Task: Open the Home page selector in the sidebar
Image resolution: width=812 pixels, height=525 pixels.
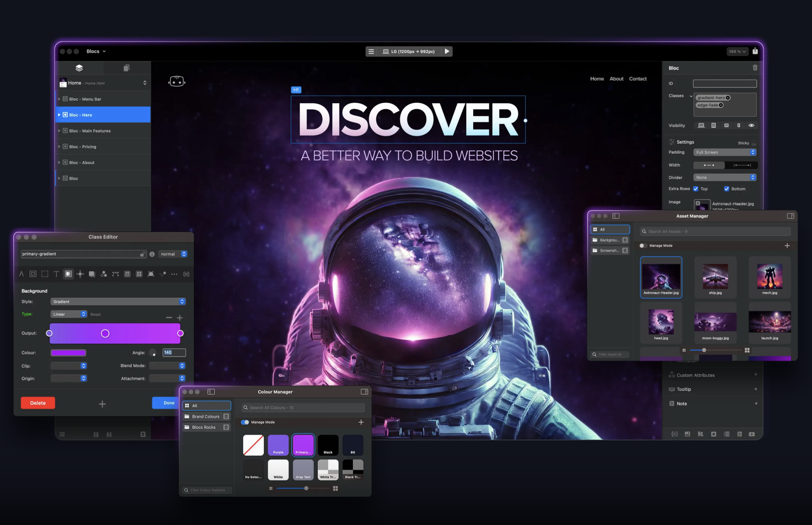Action: [103, 83]
